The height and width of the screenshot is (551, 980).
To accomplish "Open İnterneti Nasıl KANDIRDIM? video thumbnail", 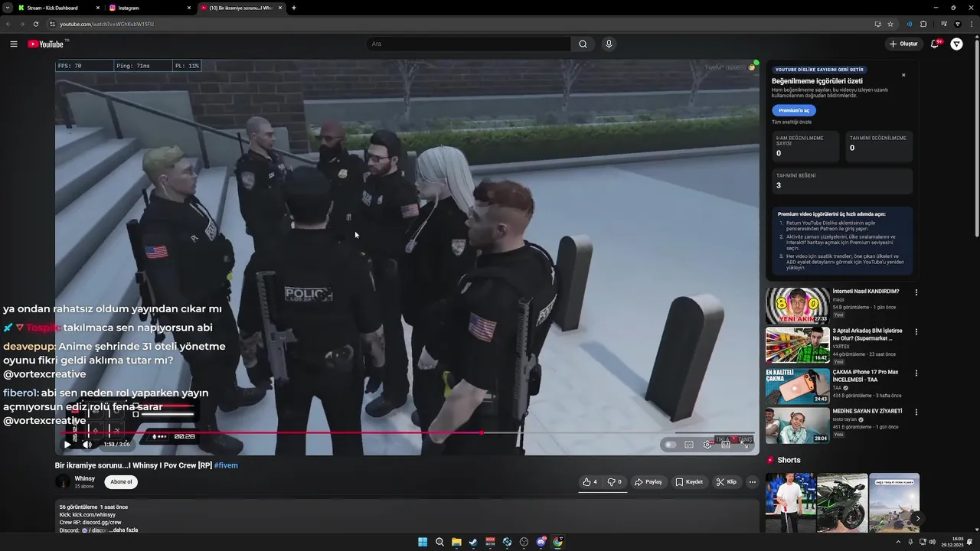I will pyautogui.click(x=797, y=305).
